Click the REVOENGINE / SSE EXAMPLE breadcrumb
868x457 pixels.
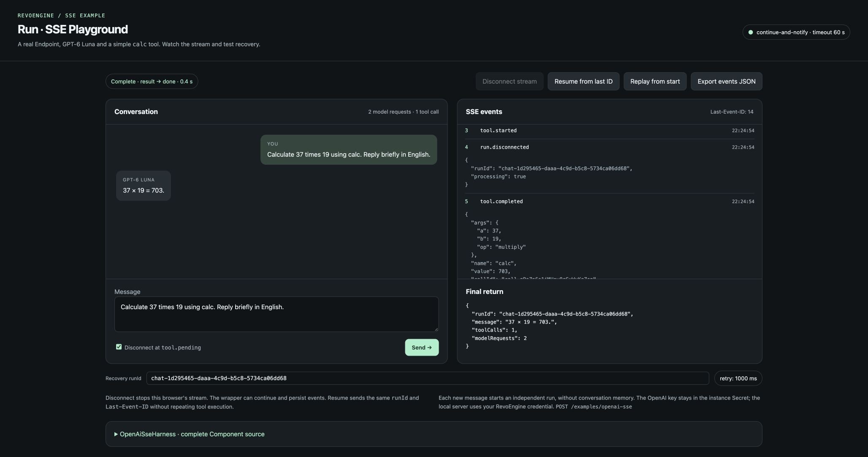[x=61, y=16]
